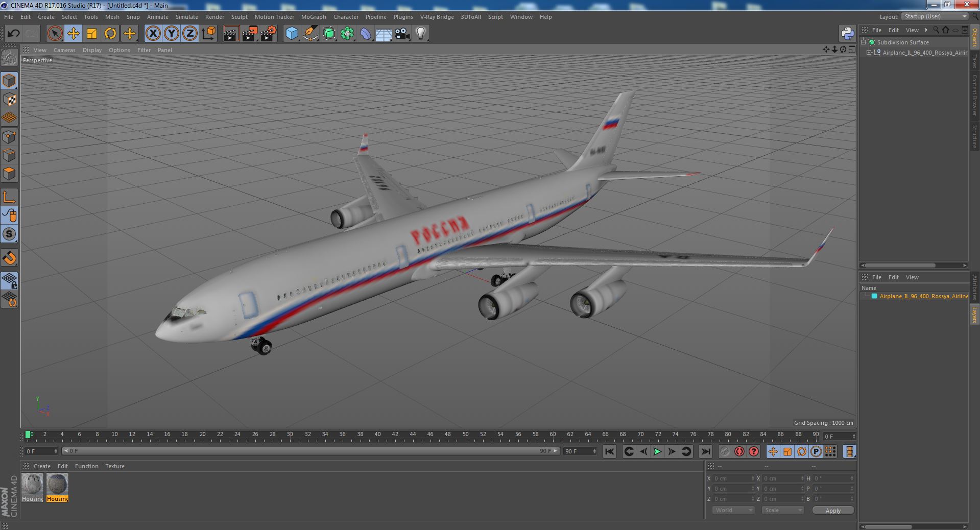Switch to Polygons mode
The height and width of the screenshot is (530, 980).
point(9,174)
